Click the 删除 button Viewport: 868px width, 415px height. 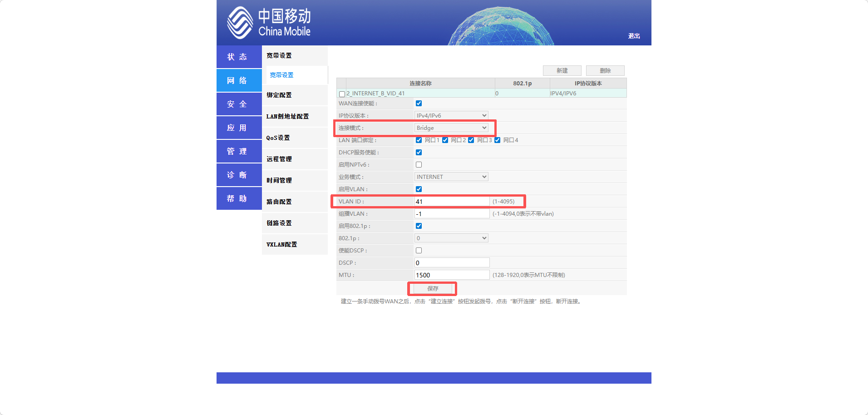[605, 71]
